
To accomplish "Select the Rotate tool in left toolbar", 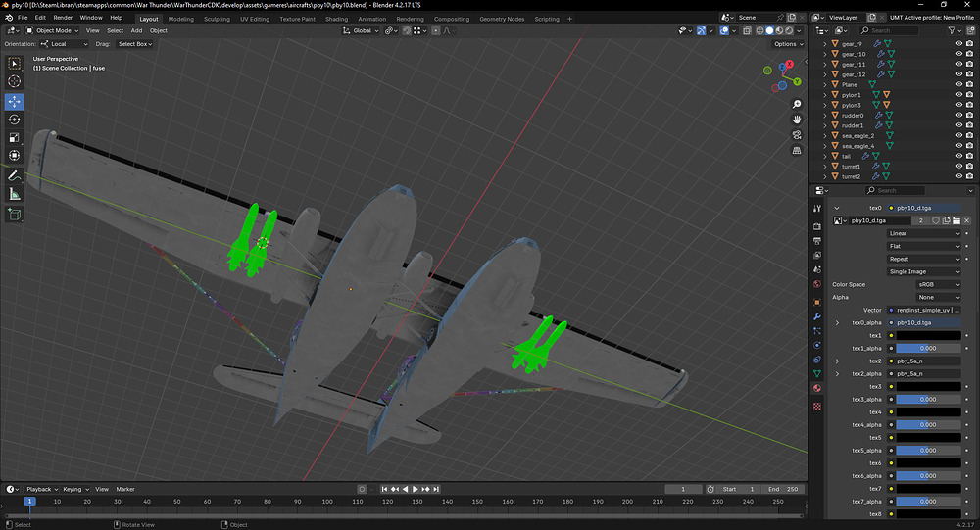I will [15, 120].
